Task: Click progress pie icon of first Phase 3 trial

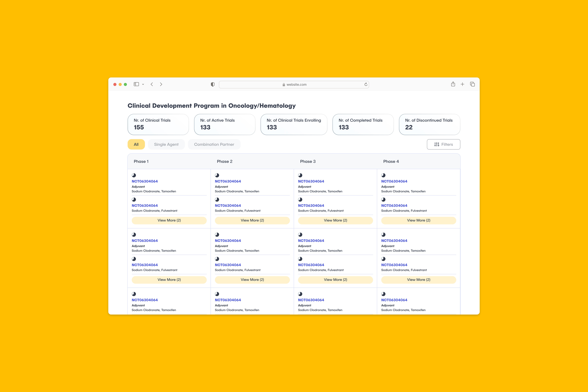Action: (x=300, y=175)
